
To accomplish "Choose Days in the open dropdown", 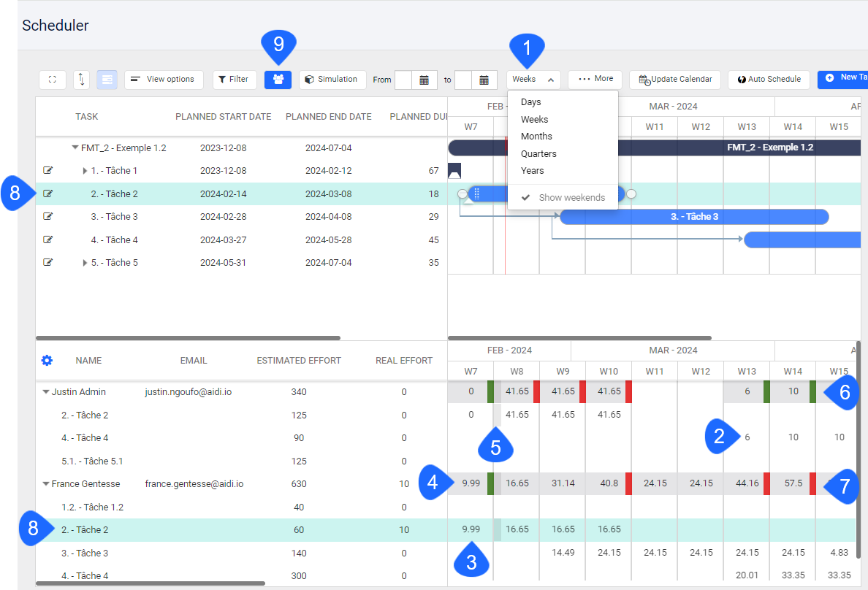I will (x=530, y=101).
